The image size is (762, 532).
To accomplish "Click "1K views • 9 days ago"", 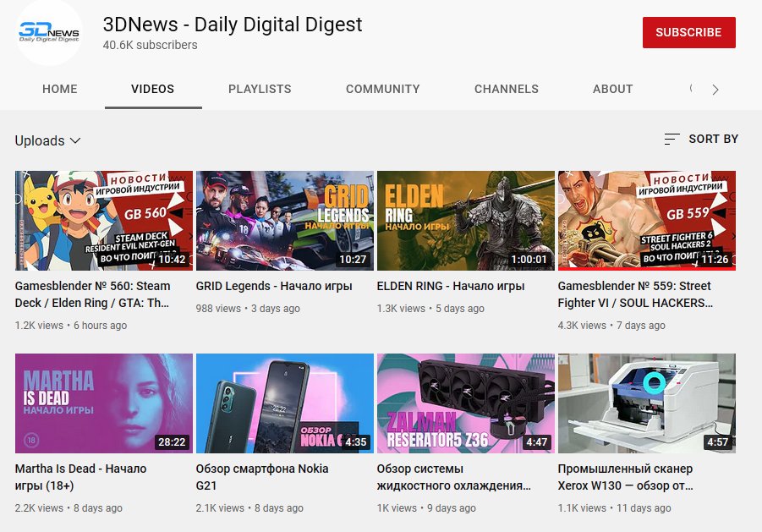I will [426, 508].
